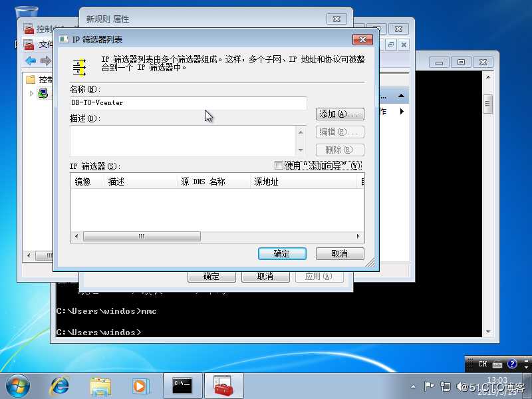The image size is (532, 399).
Task: Show hidden tray icons arrow
Action: [413, 386]
